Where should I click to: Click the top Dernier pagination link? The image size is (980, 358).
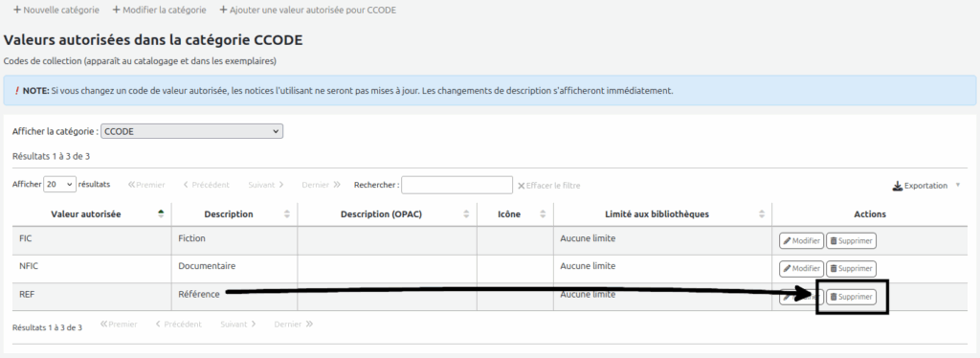point(321,185)
